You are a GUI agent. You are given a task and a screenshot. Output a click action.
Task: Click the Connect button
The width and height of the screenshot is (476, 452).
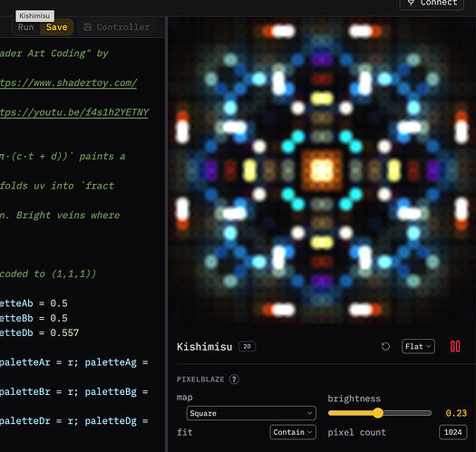432,3
